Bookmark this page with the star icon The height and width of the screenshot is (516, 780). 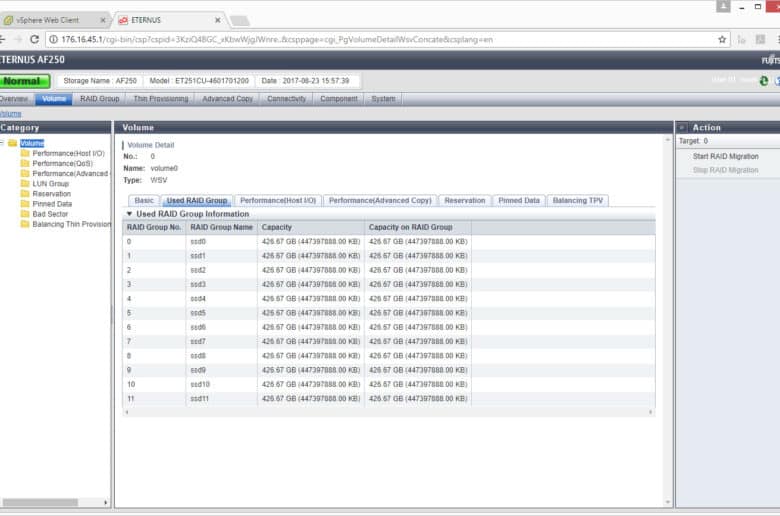click(722, 39)
